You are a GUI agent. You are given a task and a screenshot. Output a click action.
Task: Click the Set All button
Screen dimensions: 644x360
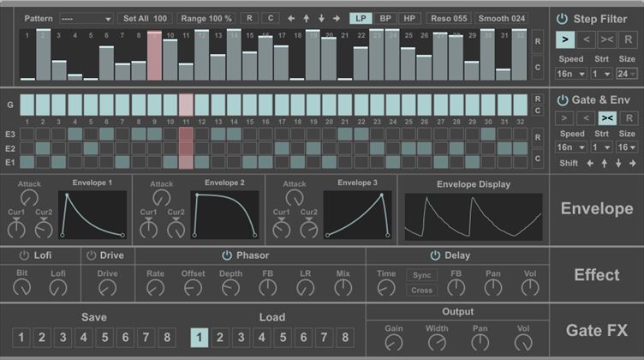[146, 18]
